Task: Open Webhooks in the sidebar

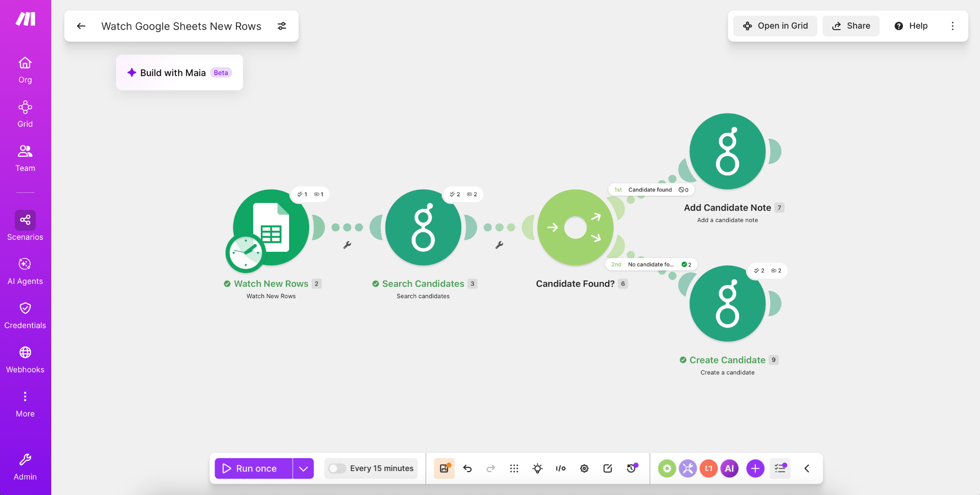Action: [x=25, y=360]
